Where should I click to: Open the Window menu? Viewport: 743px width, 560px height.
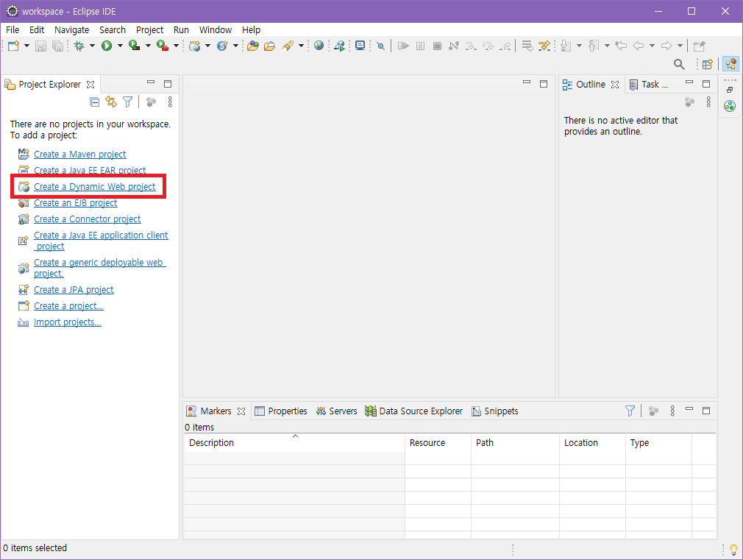[215, 30]
